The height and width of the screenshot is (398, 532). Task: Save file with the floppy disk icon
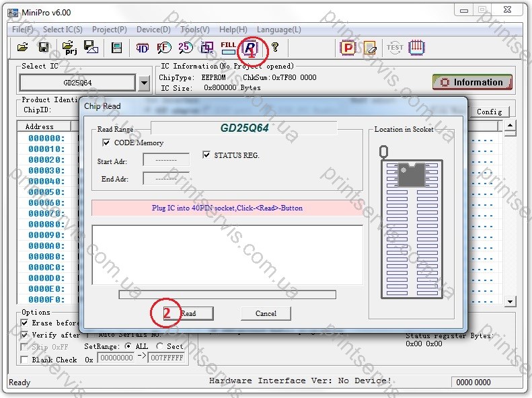tap(44, 47)
